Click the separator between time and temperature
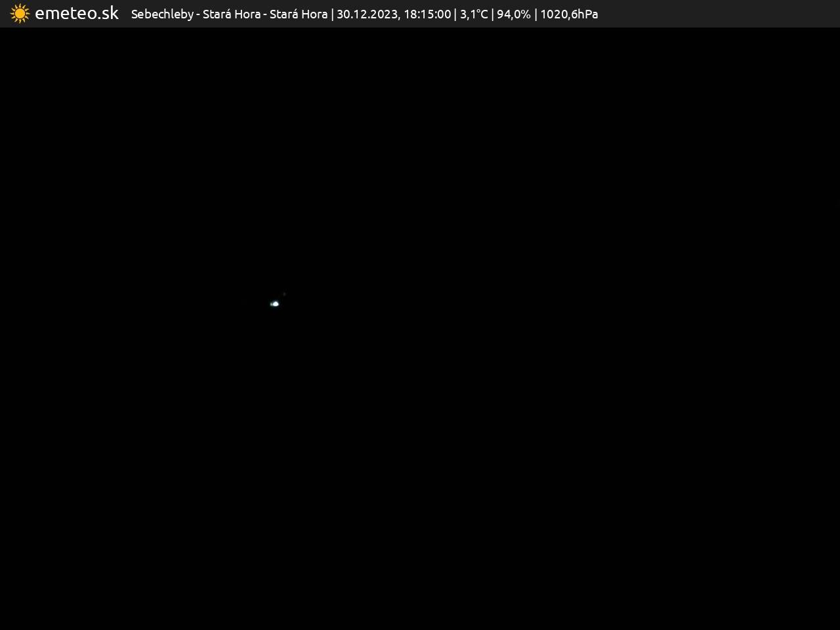 [x=455, y=14]
